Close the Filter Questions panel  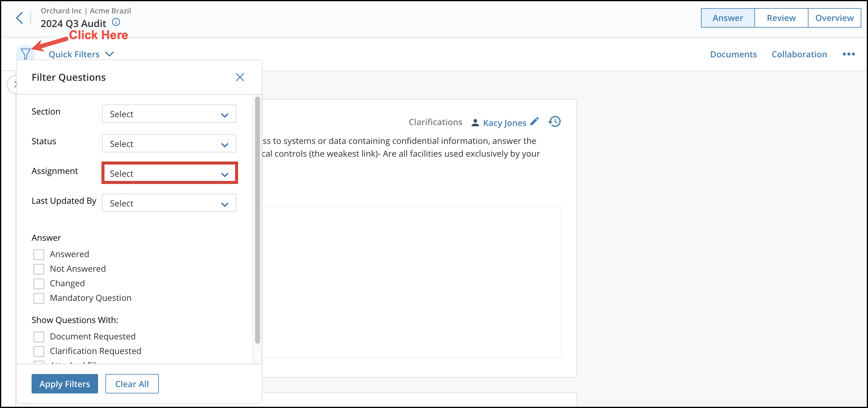point(240,77)
